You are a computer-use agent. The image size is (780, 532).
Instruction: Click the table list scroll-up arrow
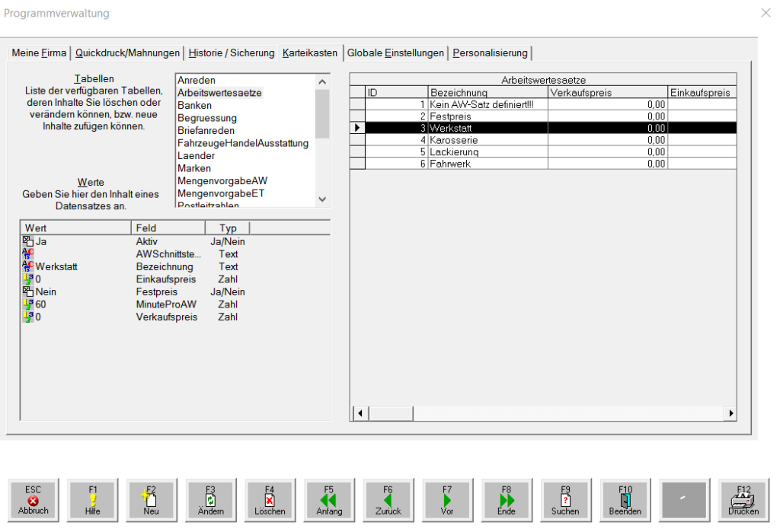click(x=322, y=81)
